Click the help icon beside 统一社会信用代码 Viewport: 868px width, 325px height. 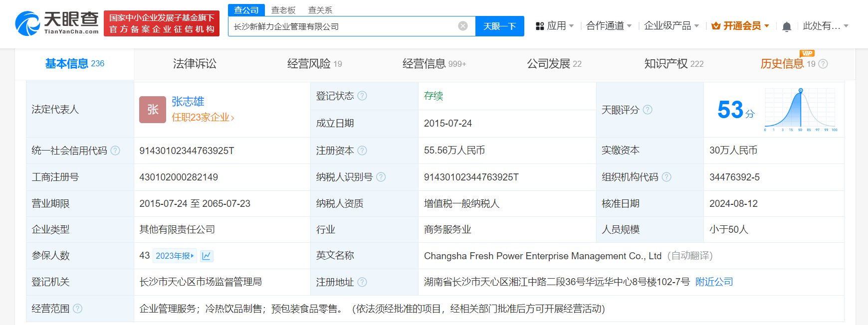115,151
